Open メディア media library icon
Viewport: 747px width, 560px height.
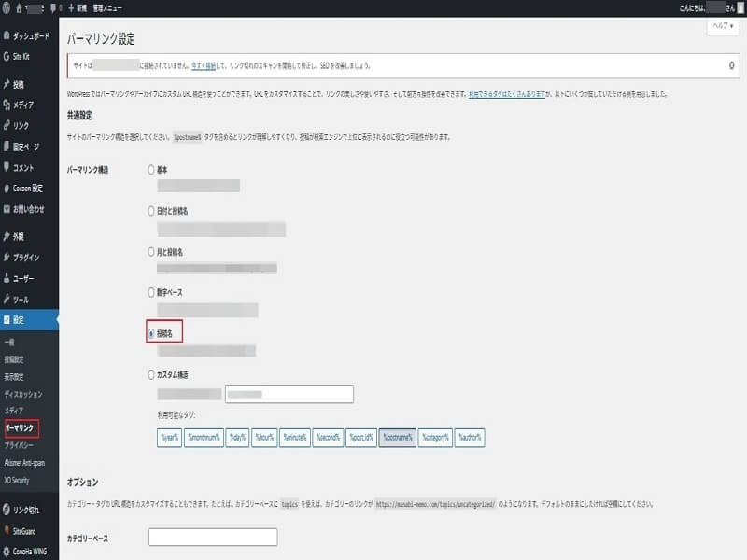pos(7,105)
